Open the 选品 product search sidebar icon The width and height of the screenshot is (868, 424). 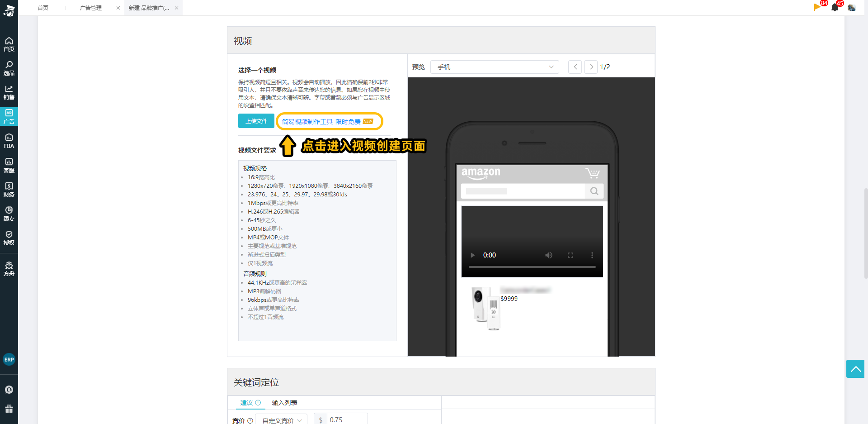tap(9, 68)
